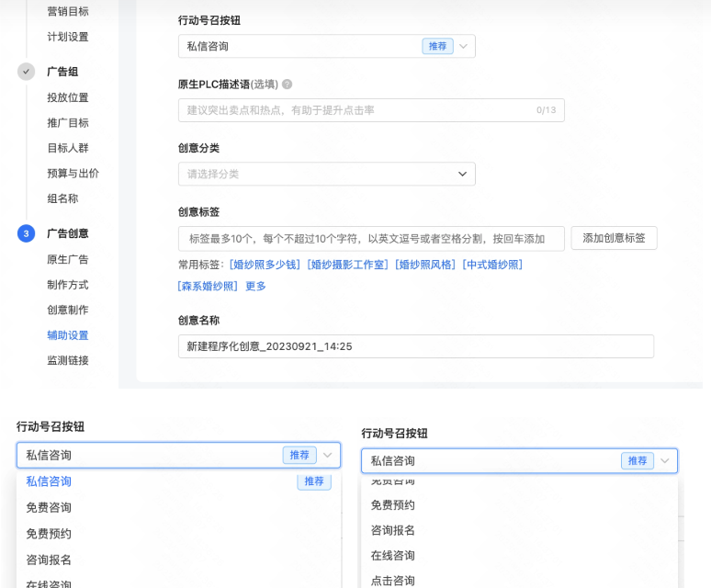This screenshot has width=711, height=588.
Task: Focus the 原生PLC描述语 input field
Action: 371,110
